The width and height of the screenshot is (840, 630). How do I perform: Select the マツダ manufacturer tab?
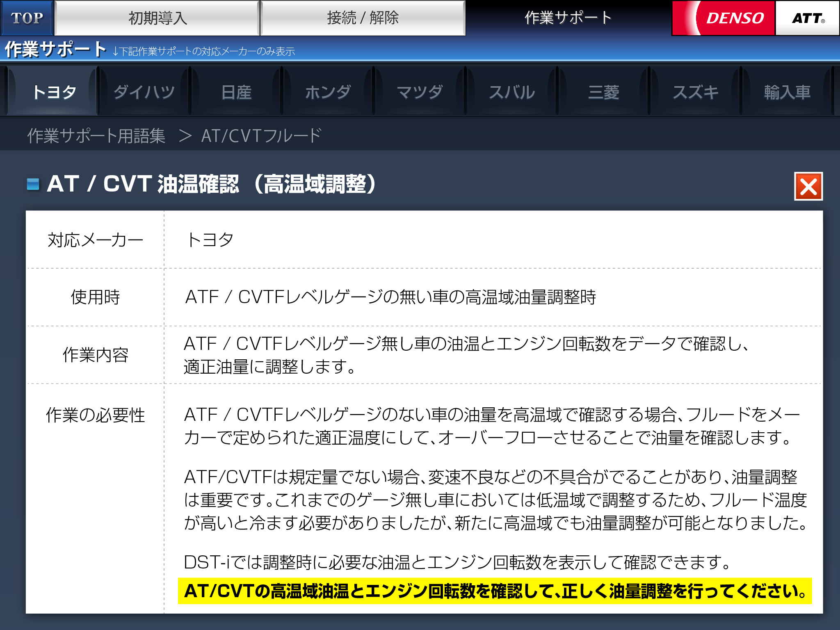point(420,92)
